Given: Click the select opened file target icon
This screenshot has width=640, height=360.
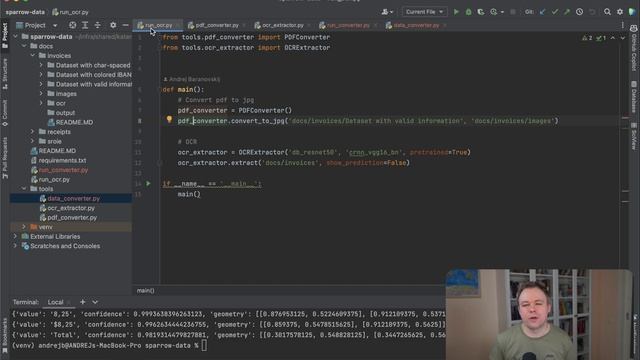Looking at the screenshot, I should click(72, 25).
